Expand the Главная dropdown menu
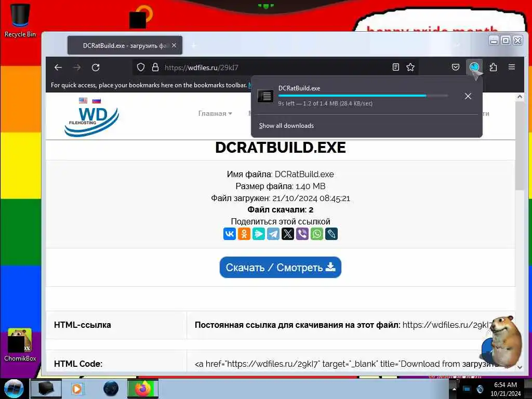This screenshot has height=399, width=532. pos(215,113)
